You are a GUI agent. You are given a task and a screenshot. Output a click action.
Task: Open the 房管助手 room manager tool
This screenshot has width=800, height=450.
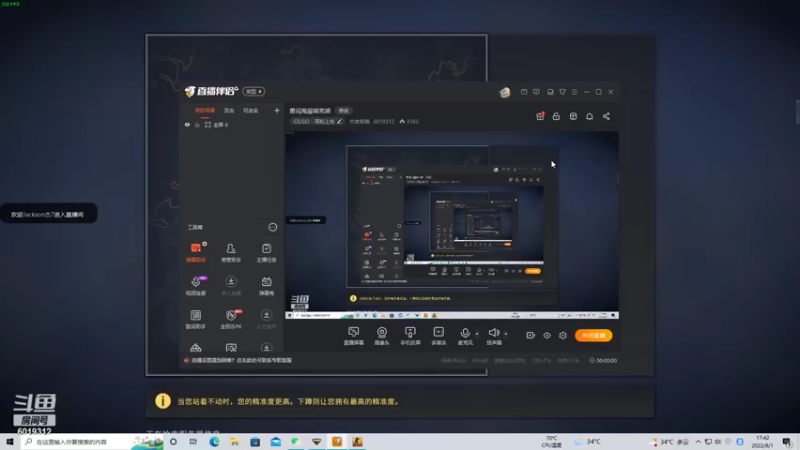coord(231,253)
